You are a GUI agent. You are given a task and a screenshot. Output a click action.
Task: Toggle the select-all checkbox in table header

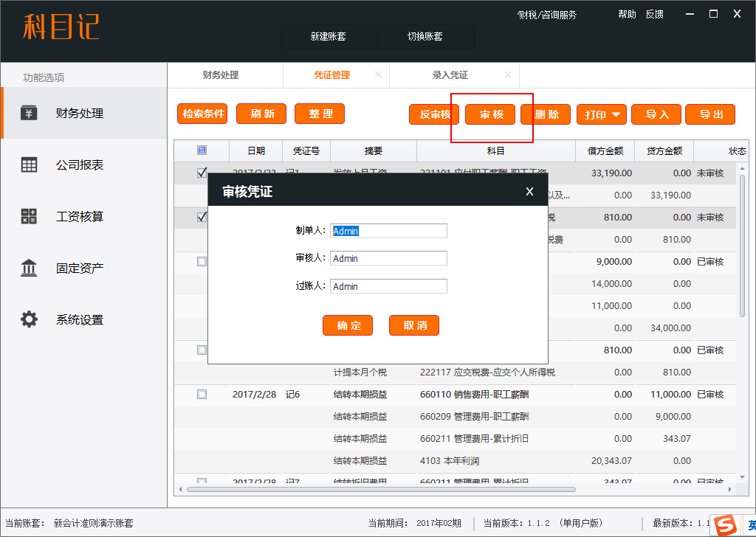pos(202,150)
